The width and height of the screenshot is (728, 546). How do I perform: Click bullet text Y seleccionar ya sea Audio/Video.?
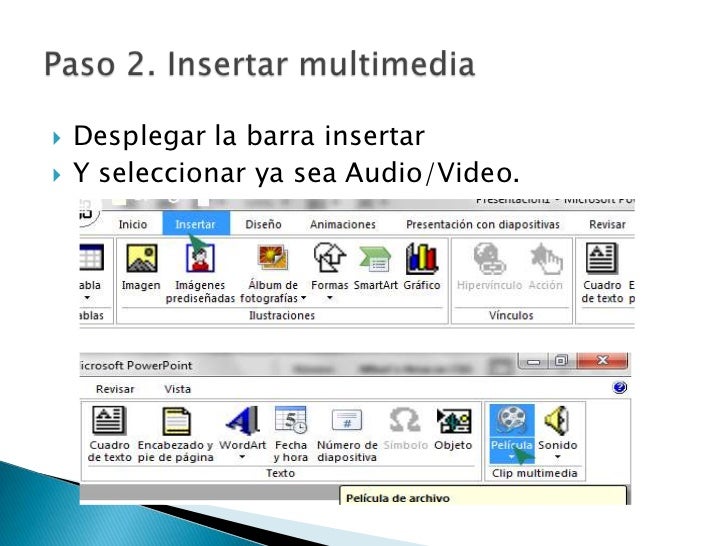pyautogui.click(x=296, y=173)
